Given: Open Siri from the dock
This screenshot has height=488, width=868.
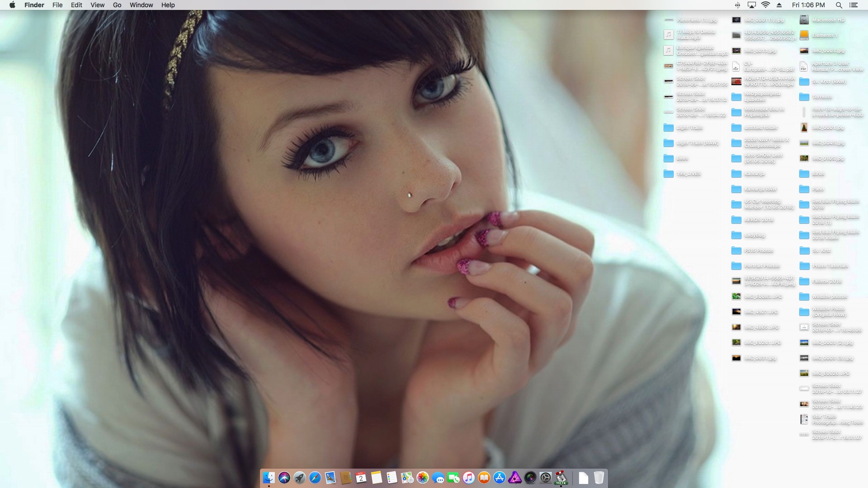Looking at the screenshot, I should (x=284, y=478).
